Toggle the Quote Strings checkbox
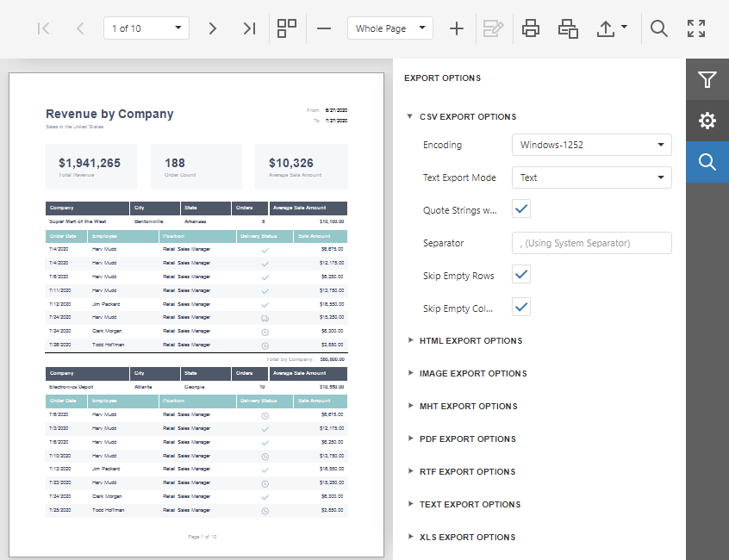This screenshot has width=729, height=560. [x=520, y=208]
